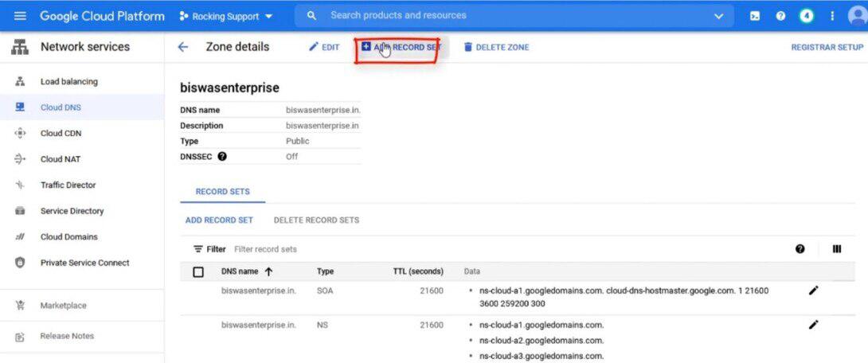The width and height of the screenshot is (868, 363).
Task: Click the Cloud DNS sidebar icon
Action: (x=20, y=107)
